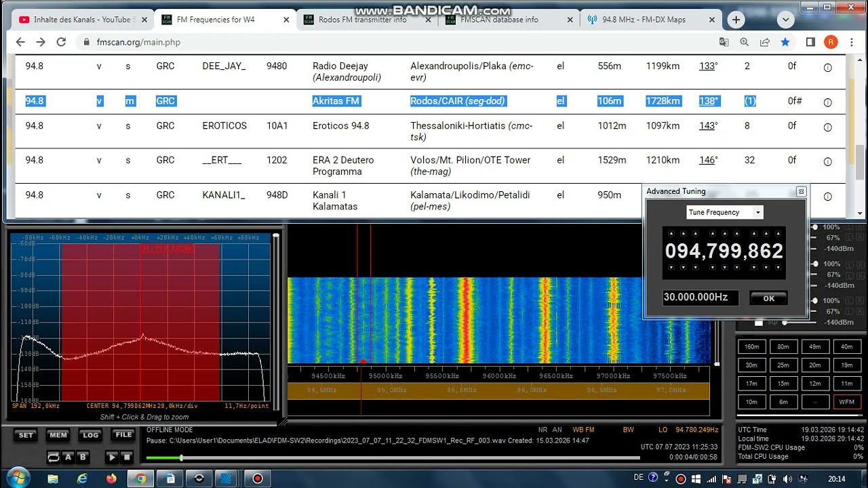Open info icon for Radio Deejay row

(827, 67)
